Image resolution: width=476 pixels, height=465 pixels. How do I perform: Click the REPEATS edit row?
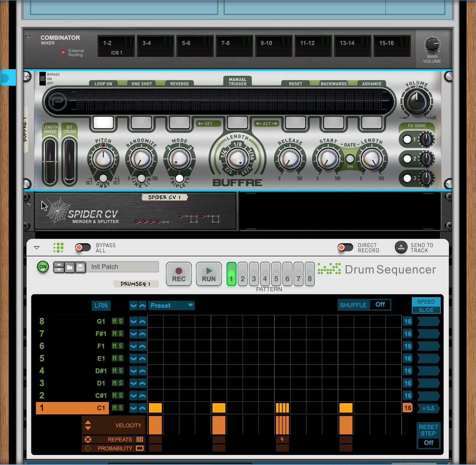tap(114, 439)
